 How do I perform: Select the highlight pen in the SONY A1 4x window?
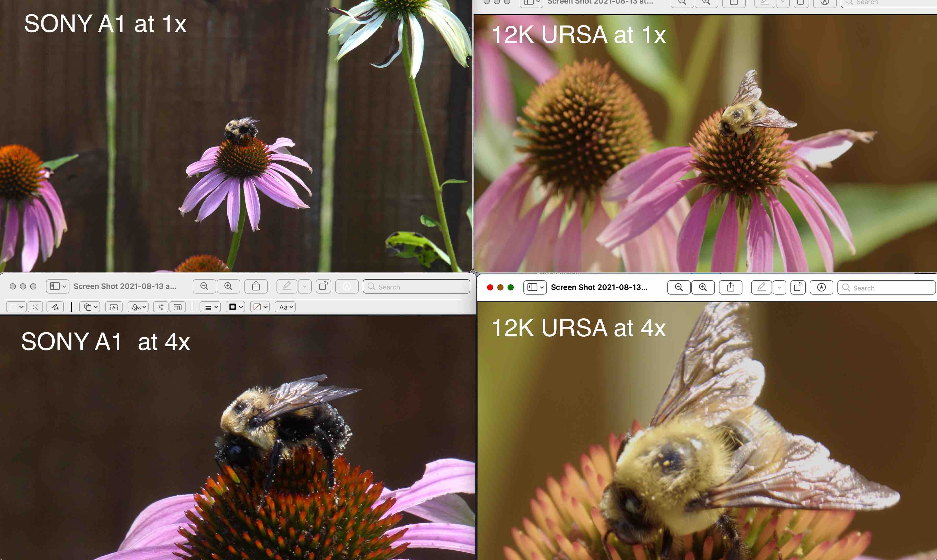coord(287,286)
